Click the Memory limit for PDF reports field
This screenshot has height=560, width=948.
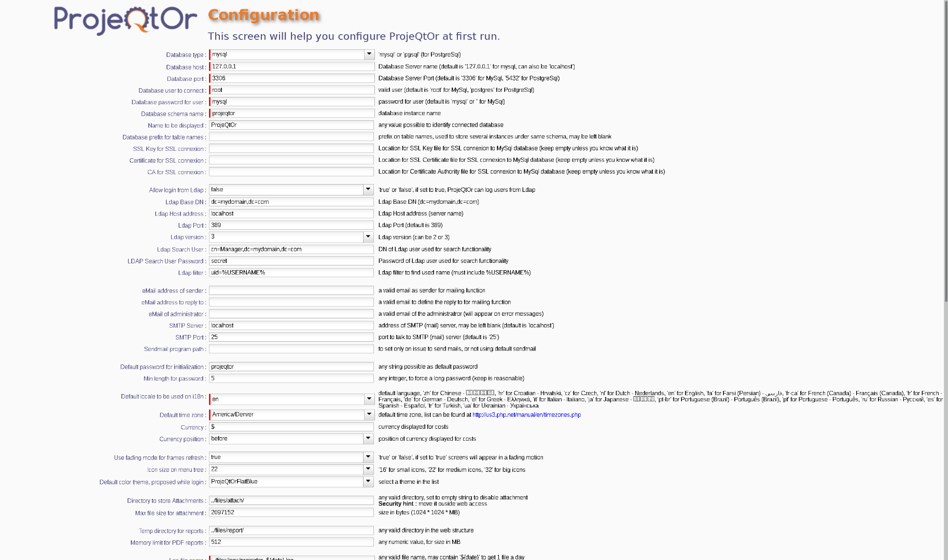(x=291, y=542)
